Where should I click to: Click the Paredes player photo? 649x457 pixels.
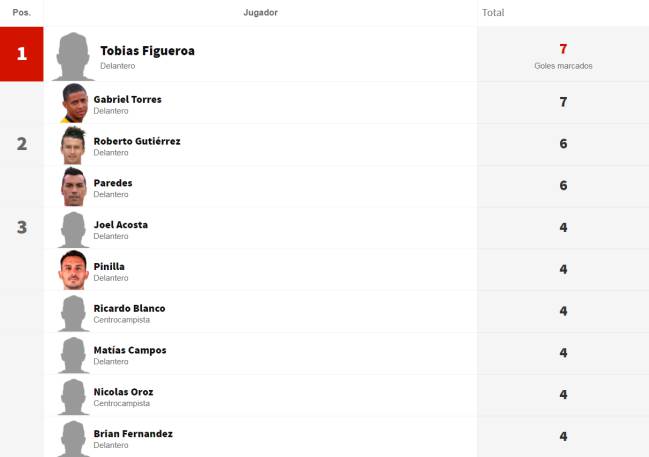[74, 187]
